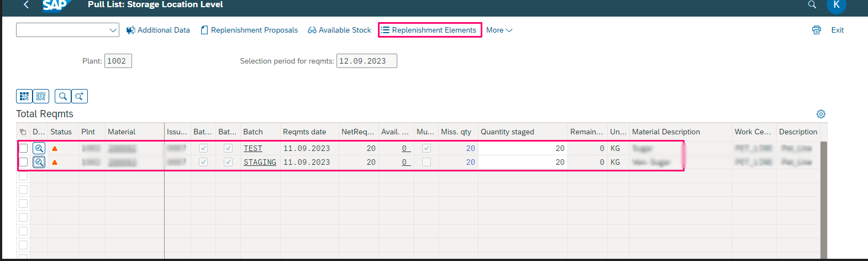Click the Plant input field
Screen dimensions: 868x261
pyautogui.click(x=118, y=61)
